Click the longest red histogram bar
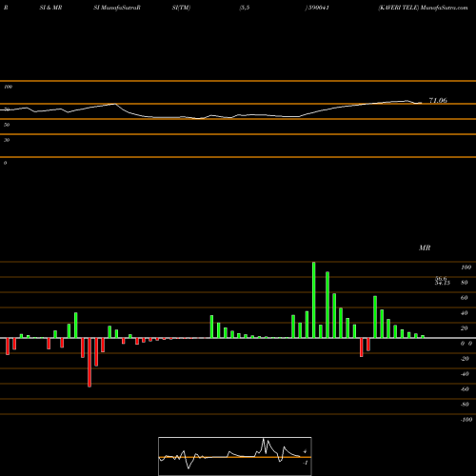This screenshot has height=476, width=476. (89, 363)
